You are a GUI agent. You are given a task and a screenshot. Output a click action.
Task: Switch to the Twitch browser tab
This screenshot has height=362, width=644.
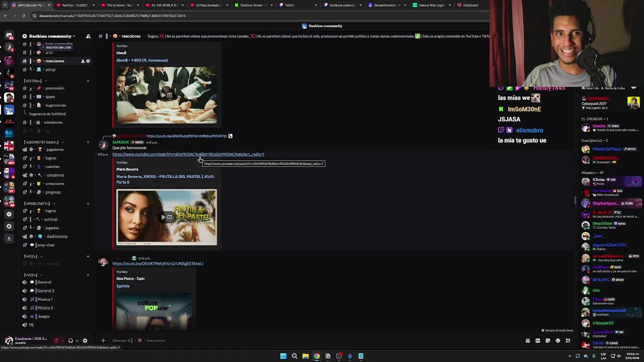click(297, 5)
